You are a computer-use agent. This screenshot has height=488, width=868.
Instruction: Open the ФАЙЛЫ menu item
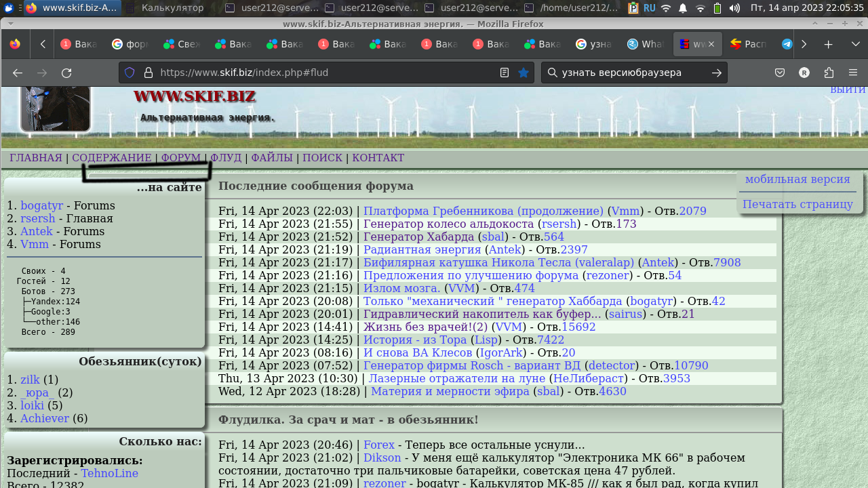271,158
